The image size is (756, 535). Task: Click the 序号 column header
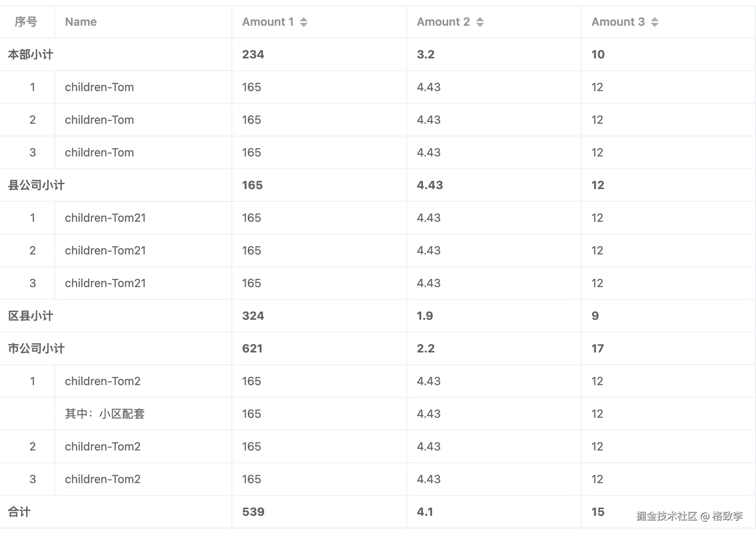[26, 22]
